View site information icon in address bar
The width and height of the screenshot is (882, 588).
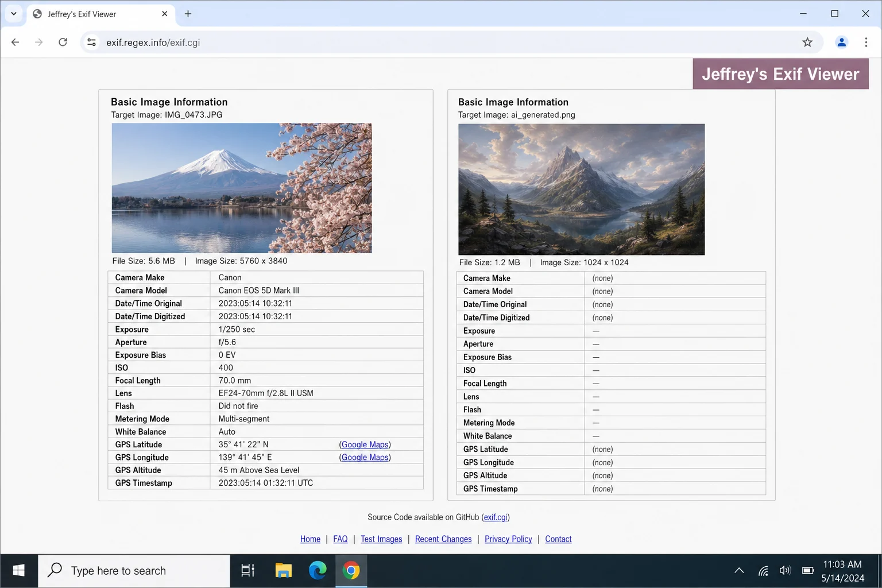click(91, 42)
